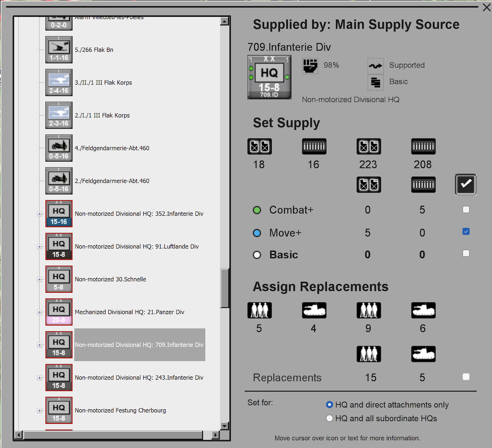Select the 91.Luftlande Div HQ counter
492x448 pixels.
[x=59, y=246]
